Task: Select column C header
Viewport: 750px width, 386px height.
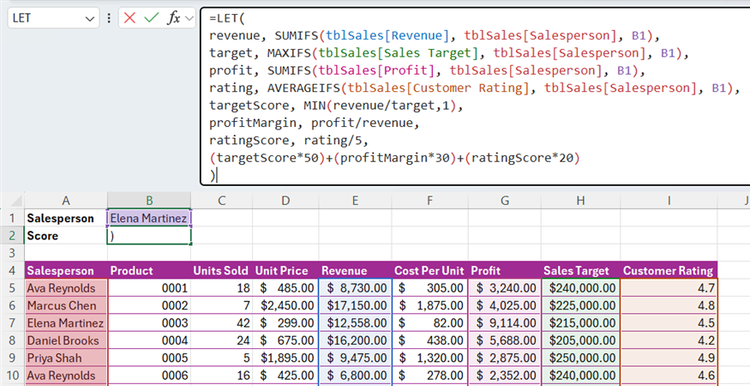Action: click(221, 200)
